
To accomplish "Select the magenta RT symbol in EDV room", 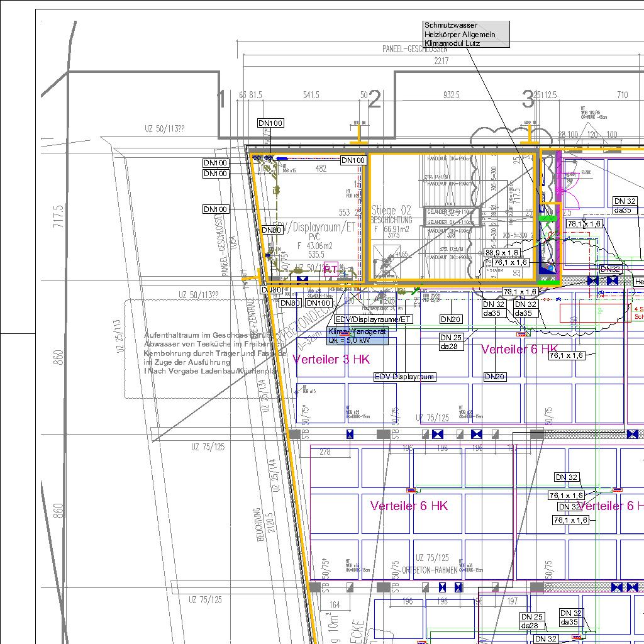I will click(331, 270).
